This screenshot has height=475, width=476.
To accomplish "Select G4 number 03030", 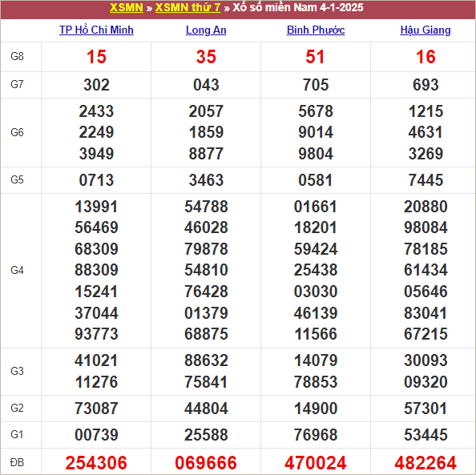I will pos(316,292).
